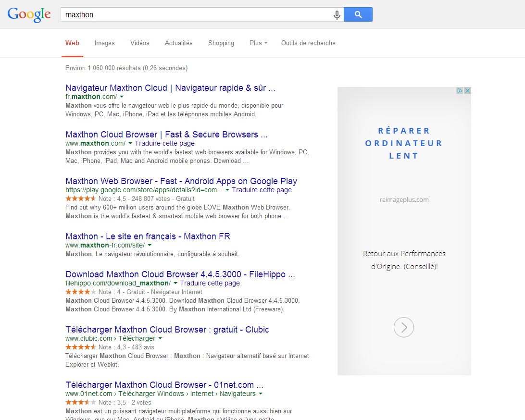Image resolution: width=525 pixels, height=420 pixels.
Task: Close the ad with X icon
Action: [x=468, y=91]
